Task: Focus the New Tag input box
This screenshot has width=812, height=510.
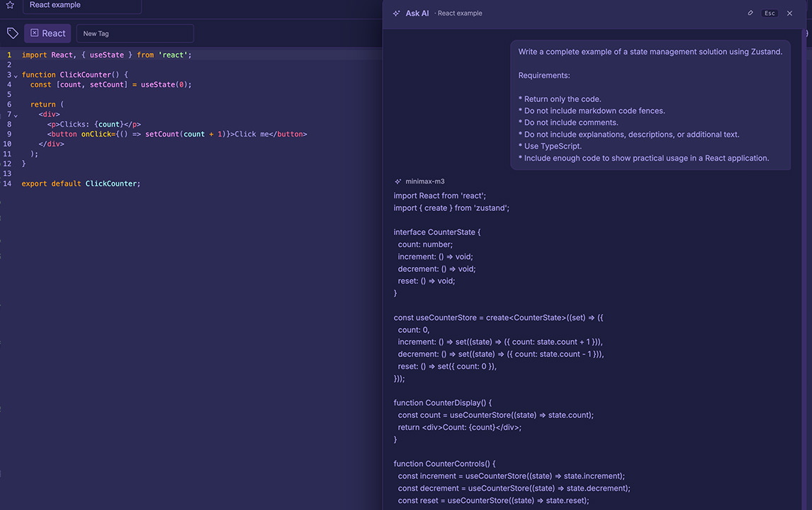Action: [x=135, y=34]
